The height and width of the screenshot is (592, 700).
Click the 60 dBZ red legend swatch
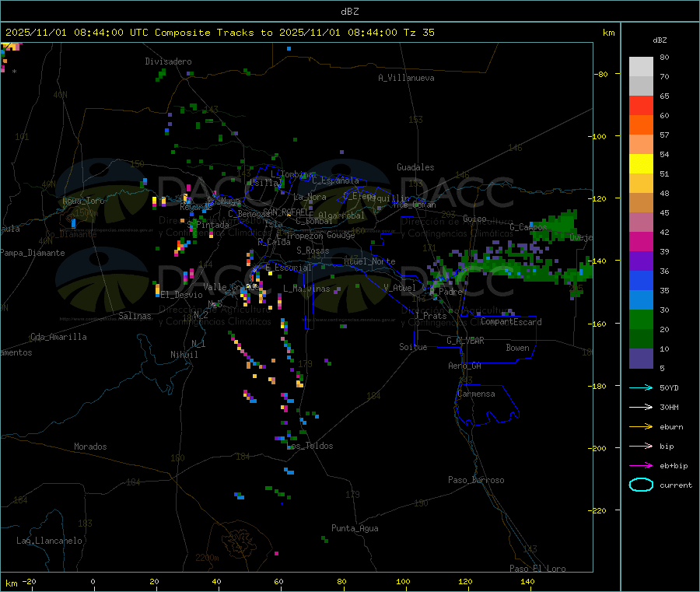641,105
